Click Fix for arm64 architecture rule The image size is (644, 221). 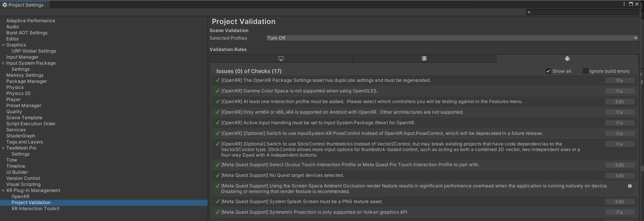click(x=620, y=112)
